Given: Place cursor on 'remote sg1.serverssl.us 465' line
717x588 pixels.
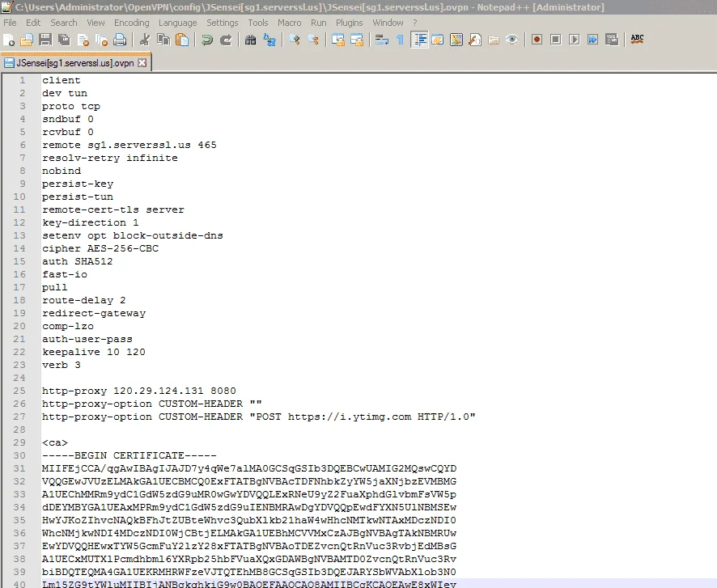Looking at the screenshot, I should click(x=129, y=145).
